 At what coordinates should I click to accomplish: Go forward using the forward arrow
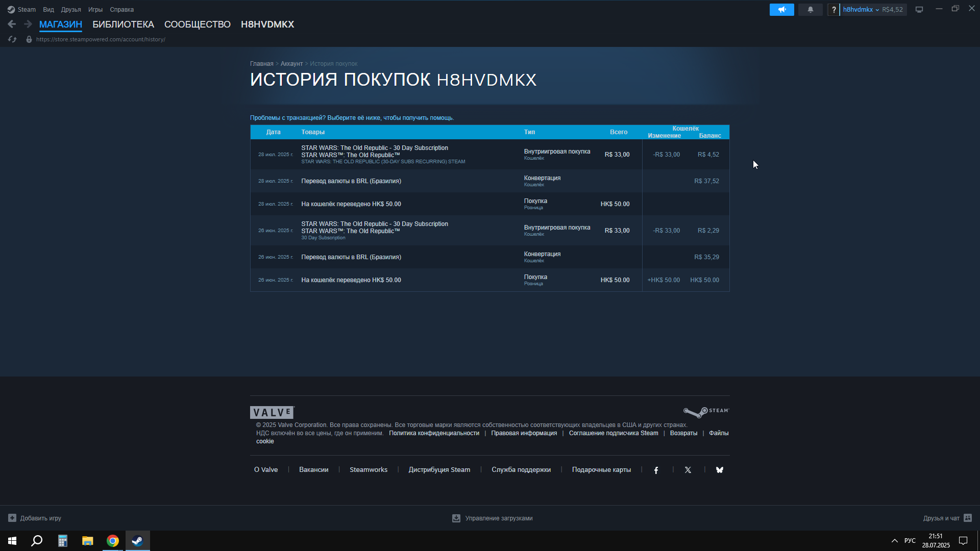click(x=28, y=24)
